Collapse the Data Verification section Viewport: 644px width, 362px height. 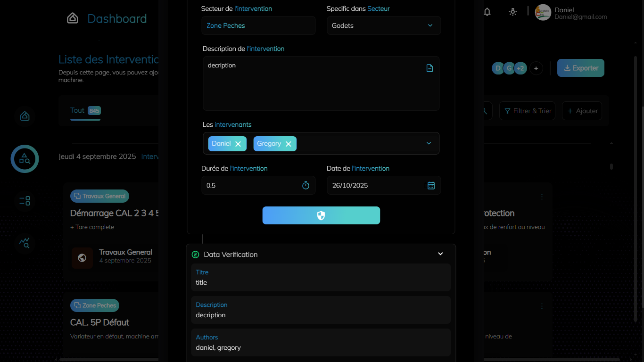(x=440, y=254)
